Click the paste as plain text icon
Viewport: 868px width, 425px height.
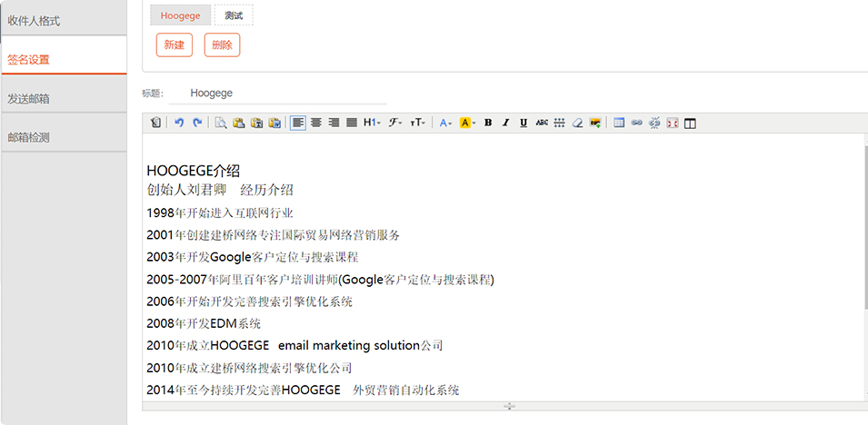256,123
